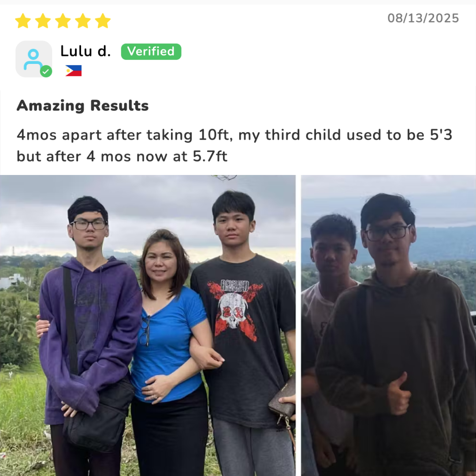Screen dimensions: 476x476
Task: Click the review date 08/13/2025
Action: 423,18
